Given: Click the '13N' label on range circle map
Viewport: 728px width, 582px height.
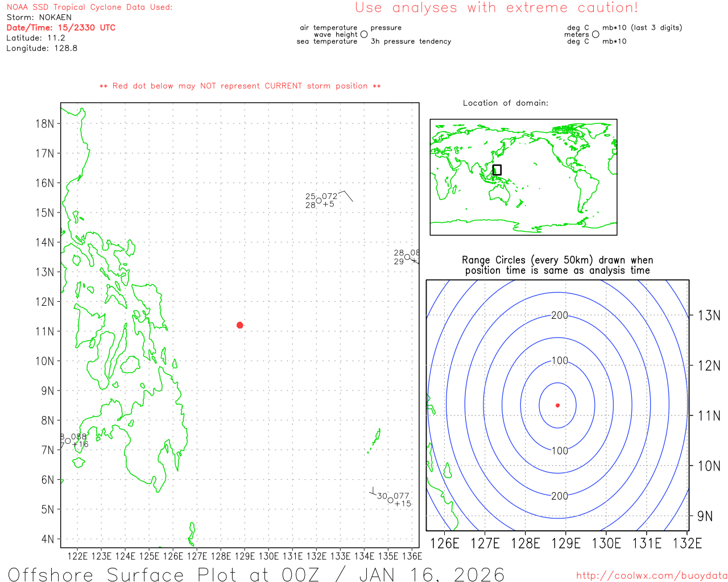Looking at the screenshot, I should 709,315.
